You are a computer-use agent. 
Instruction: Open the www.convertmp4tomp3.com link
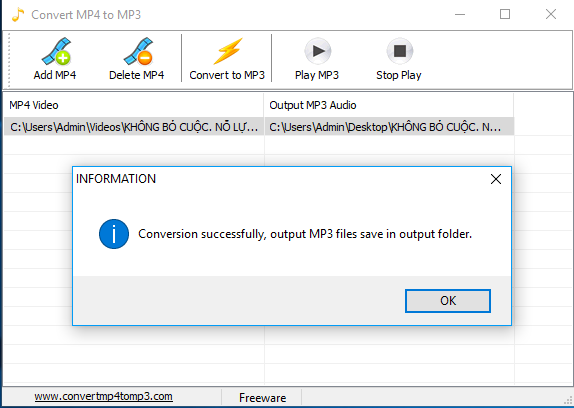pyautogui.click(x=104, y=396)
